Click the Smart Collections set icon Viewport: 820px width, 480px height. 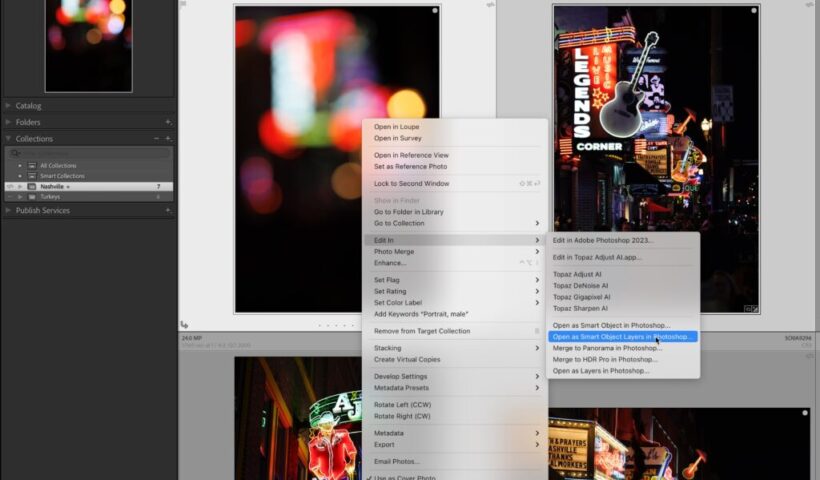click(x=32, y=176)
